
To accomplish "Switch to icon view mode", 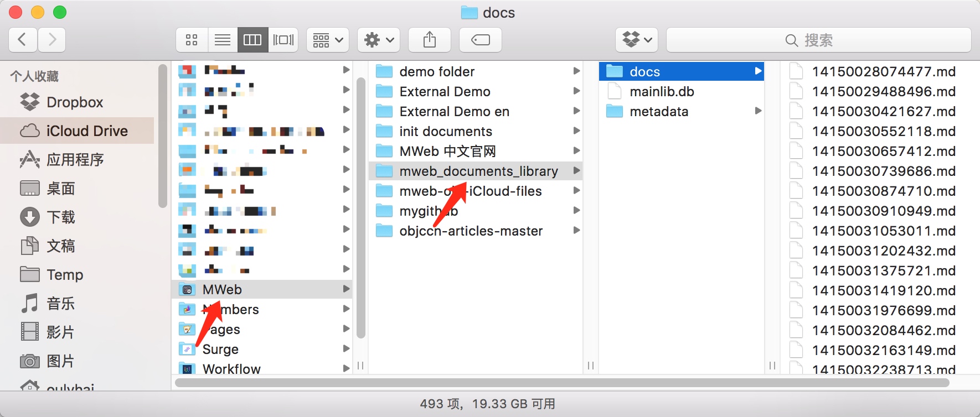I will click(x=192, y=40).
